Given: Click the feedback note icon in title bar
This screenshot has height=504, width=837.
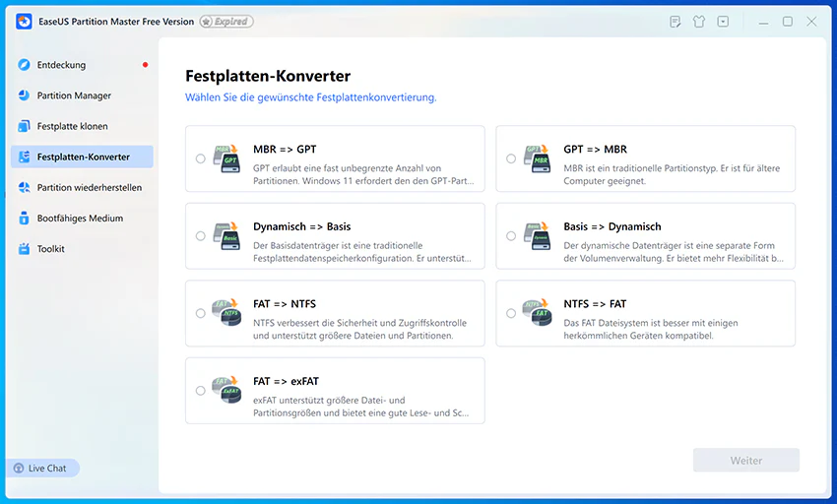Looking at the screenshot, I should point(675,22).
